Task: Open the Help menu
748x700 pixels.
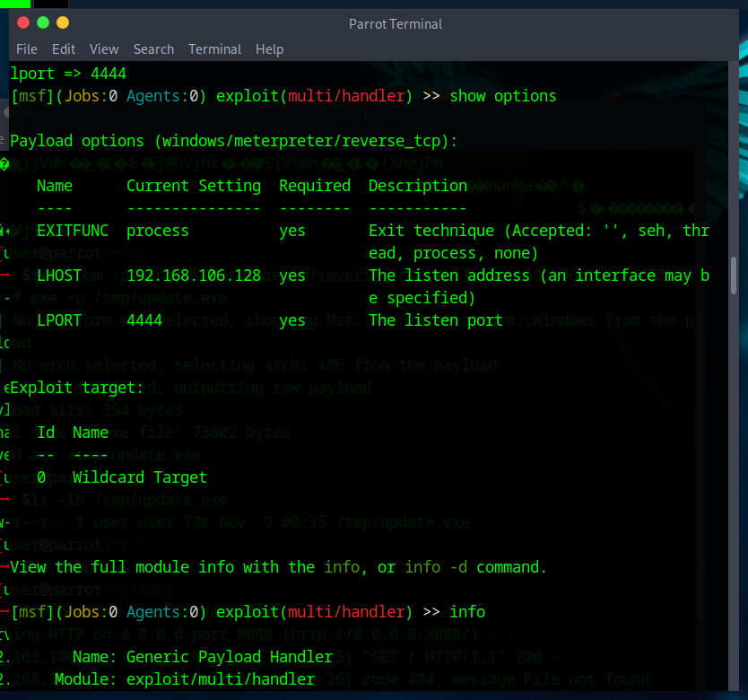Action: click(x=270, y=49)
